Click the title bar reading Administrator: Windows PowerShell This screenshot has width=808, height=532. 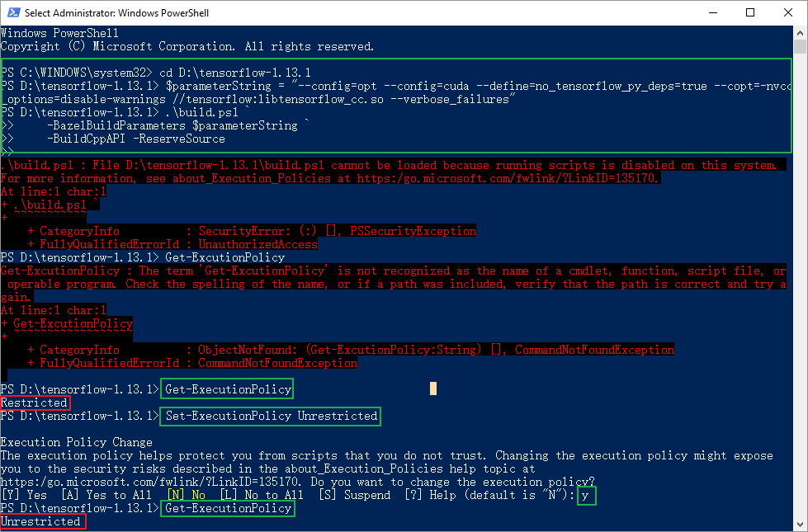116,12
